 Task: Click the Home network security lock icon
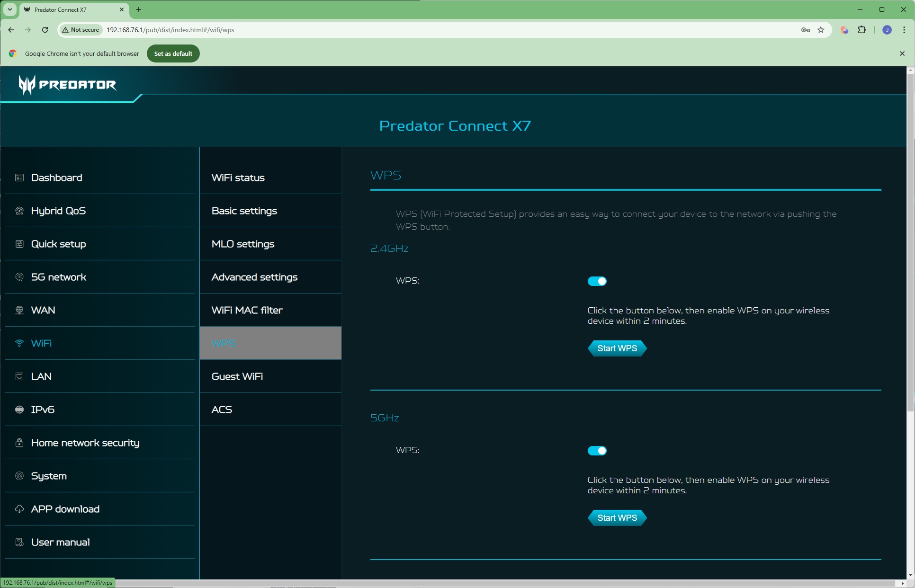tap(19, 443)
